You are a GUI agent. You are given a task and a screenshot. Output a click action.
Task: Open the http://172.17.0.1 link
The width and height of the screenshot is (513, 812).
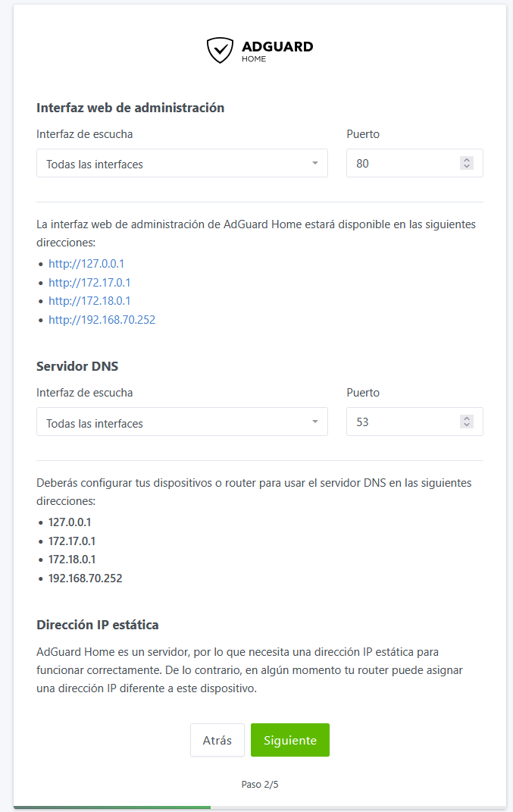click(x=89, y=283)
